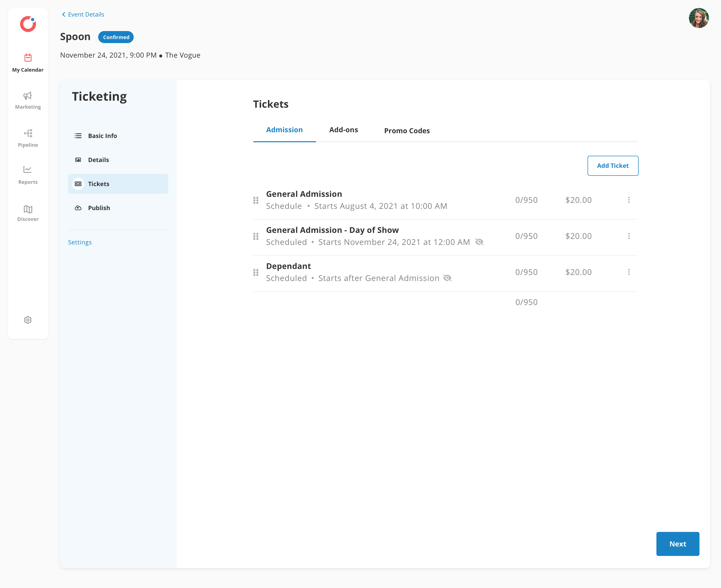The width and height of the screenshot is (721, 588).
Task: Open My Calendar from the sidebar
Action: (x=28, y=62)
